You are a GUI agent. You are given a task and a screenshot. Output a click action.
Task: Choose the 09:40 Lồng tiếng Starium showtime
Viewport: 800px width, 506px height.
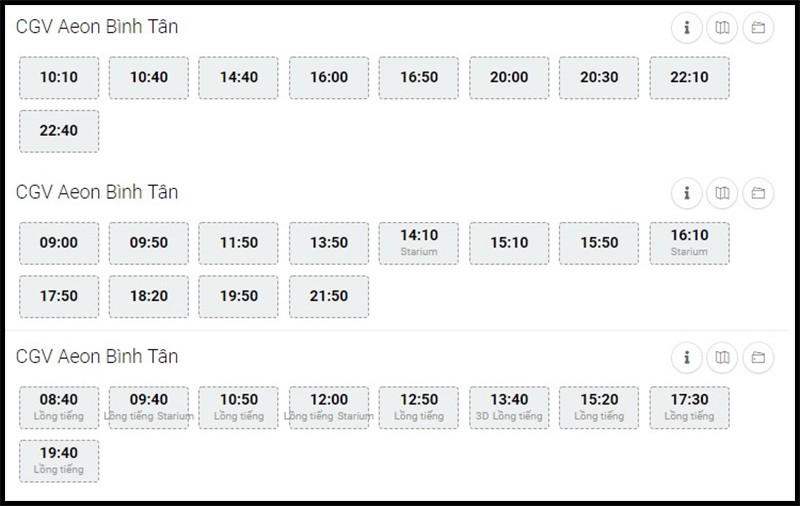[149, 408]
